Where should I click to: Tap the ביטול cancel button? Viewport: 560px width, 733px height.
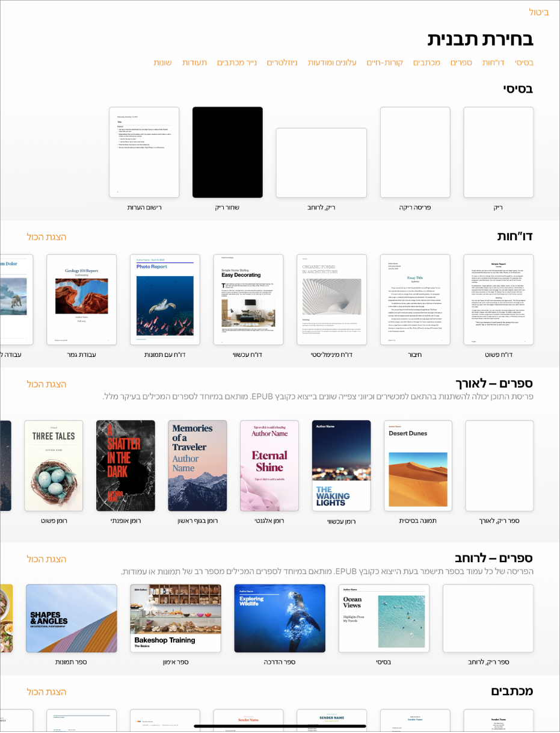click(x=539, y=12)
